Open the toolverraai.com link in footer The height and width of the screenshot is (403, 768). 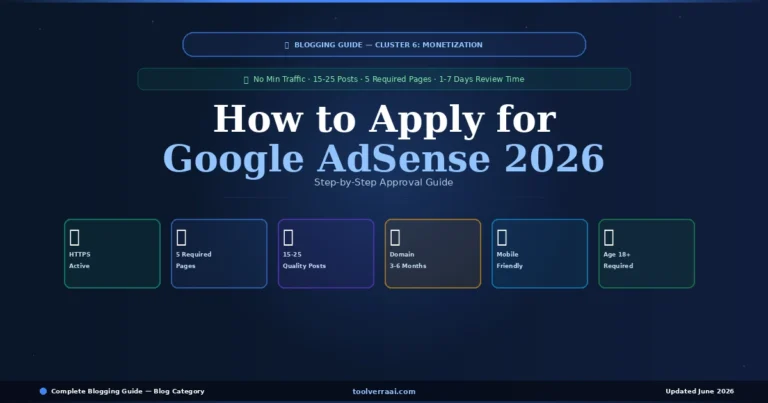tap(384, 391)
